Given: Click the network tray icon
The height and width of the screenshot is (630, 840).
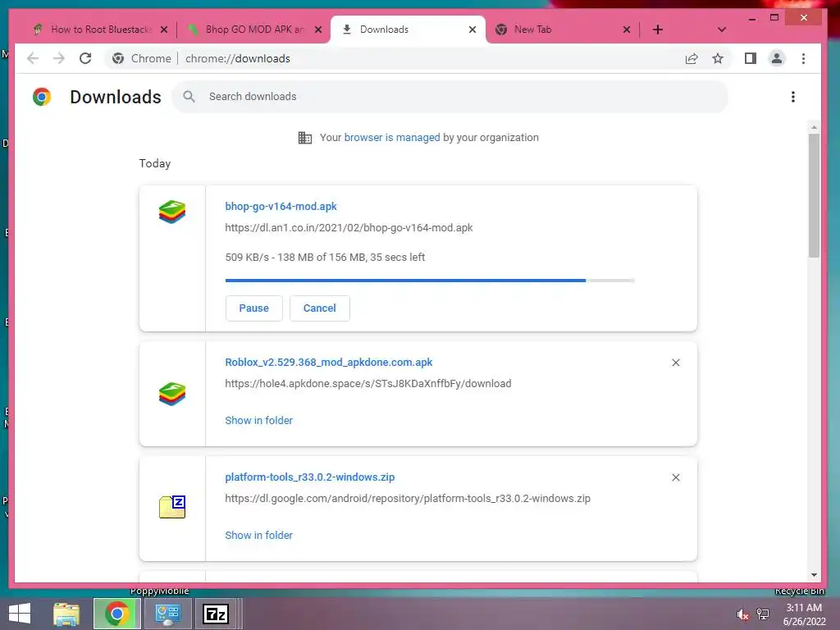Looking at the screenshot, I should coord(763,614).
